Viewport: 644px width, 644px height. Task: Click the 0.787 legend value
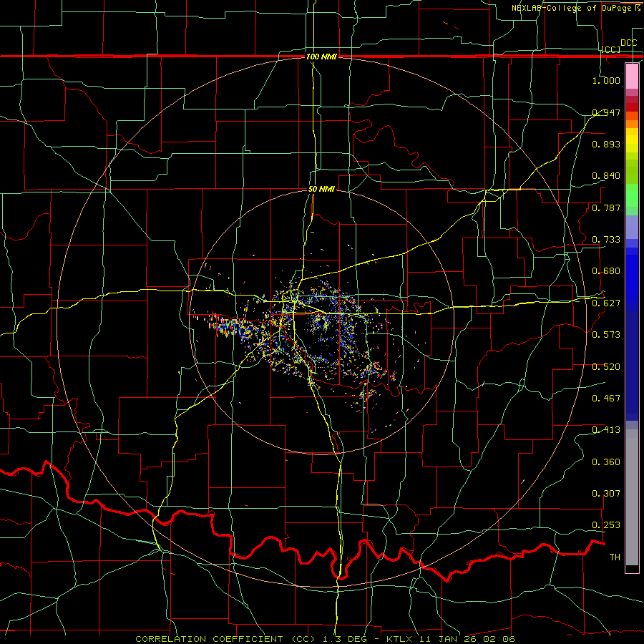[606, 208]
